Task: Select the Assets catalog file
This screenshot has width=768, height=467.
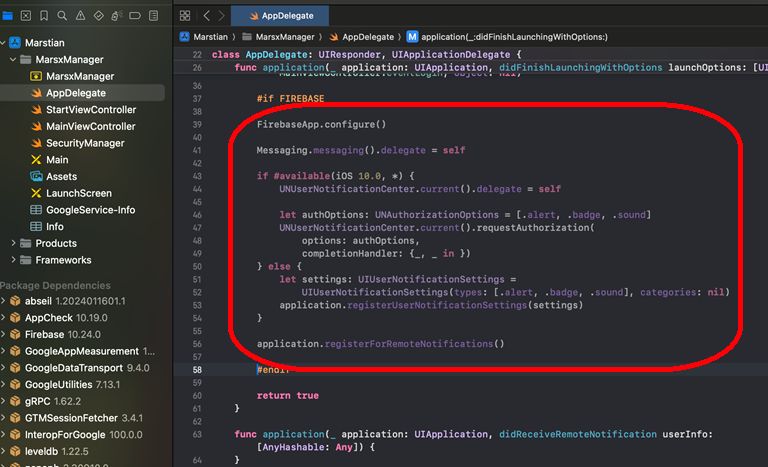Action: (x=61, y=177)
